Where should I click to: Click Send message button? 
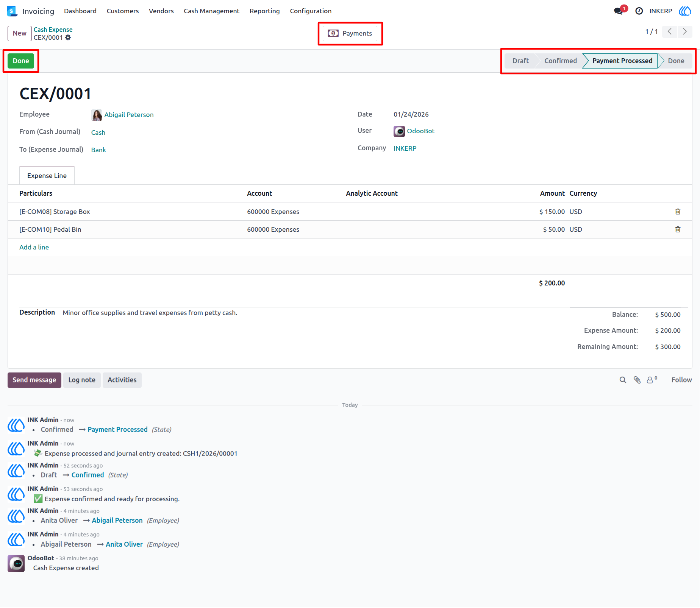pyautogui.click(x=34, y=380)
